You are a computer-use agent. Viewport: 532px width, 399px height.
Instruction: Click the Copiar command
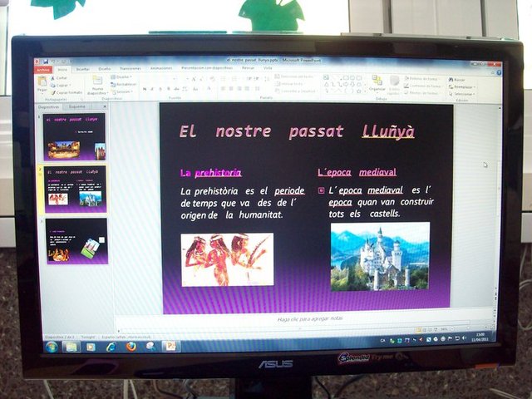pos(60,85)
